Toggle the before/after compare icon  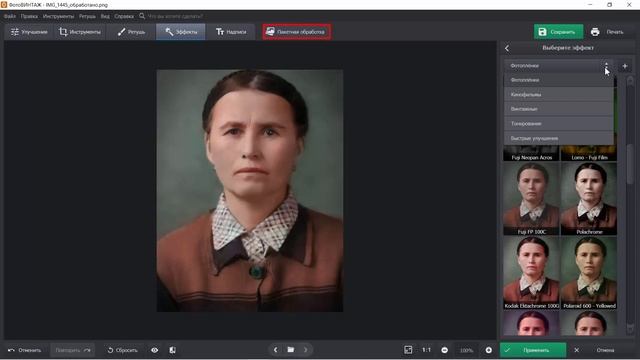tap(173, 350)
